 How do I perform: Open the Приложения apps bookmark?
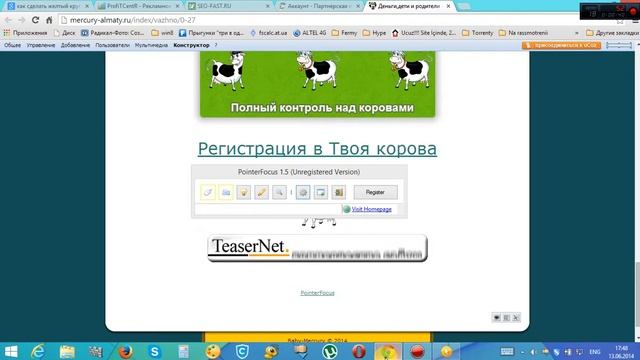coord(25,33)
